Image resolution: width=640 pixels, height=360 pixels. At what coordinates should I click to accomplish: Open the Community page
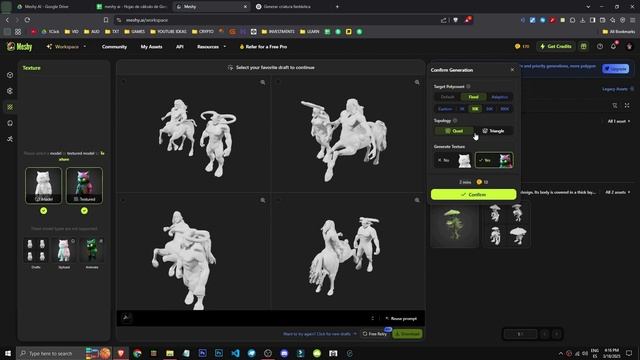pyautogui.click(x=114, y=47)
